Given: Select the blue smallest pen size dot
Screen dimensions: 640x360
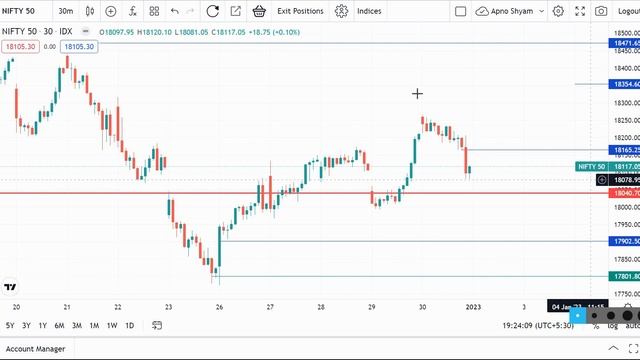Looking at the screenshot, I should click(x=578, y=316).
